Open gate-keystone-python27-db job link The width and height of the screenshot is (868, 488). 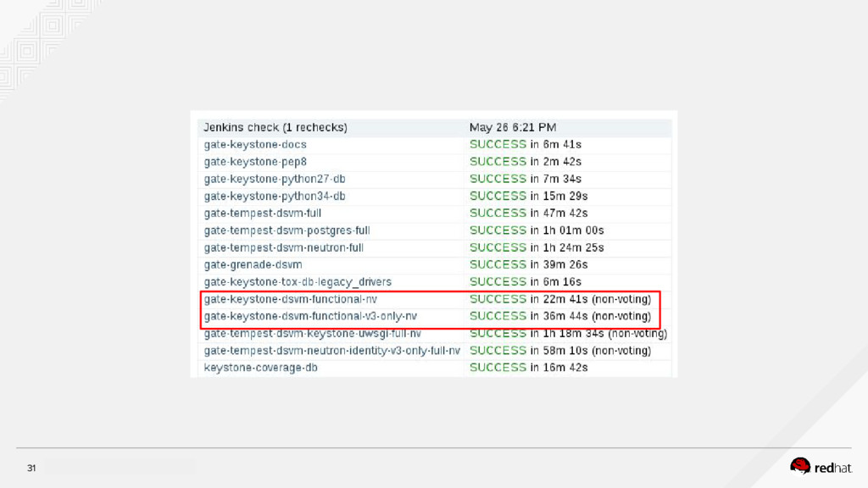click(x=274, y=180)
